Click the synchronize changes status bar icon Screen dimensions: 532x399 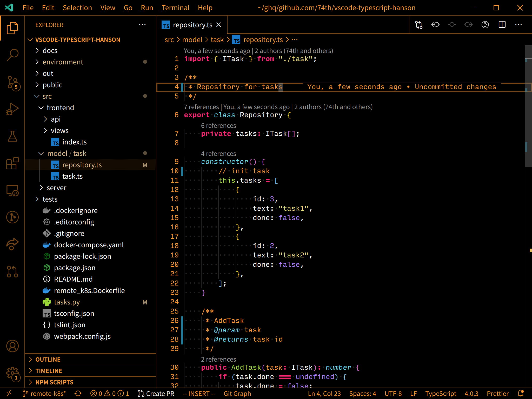(x=78, y=394)
